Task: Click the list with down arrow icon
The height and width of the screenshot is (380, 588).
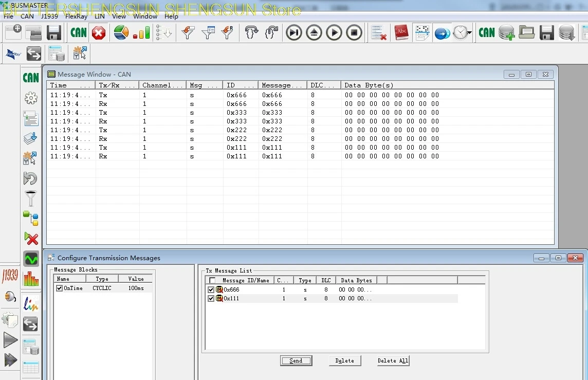Action: pos(164,32)
